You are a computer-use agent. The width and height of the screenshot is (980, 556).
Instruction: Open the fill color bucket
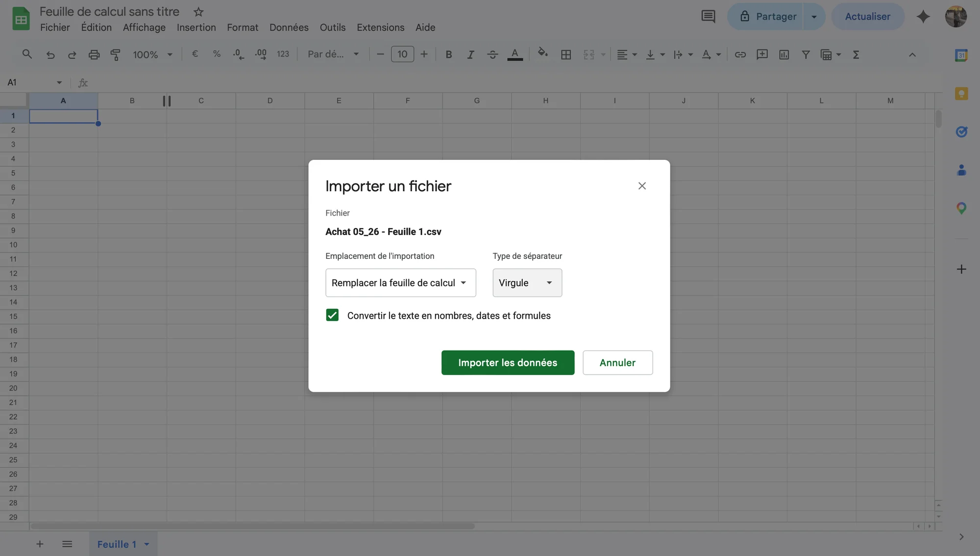pyautogui.click(x=542, y=53)
